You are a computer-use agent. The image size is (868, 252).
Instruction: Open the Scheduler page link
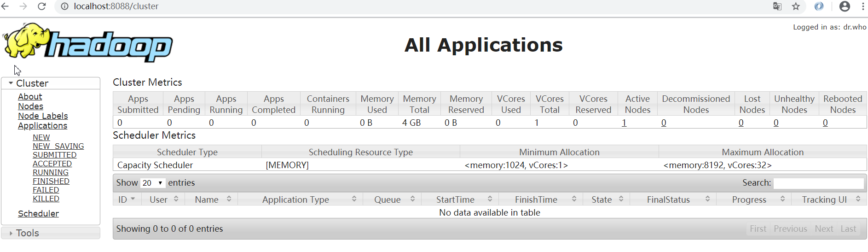(x=38, y=214)
